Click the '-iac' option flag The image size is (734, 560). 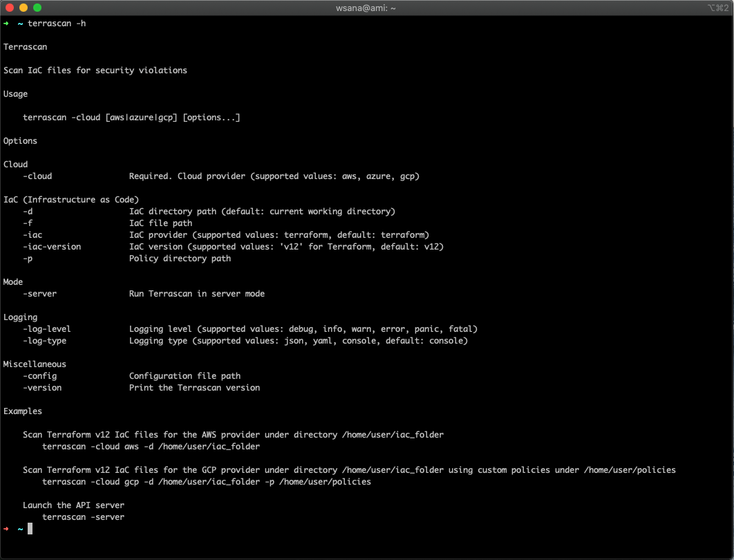[32, 235]
